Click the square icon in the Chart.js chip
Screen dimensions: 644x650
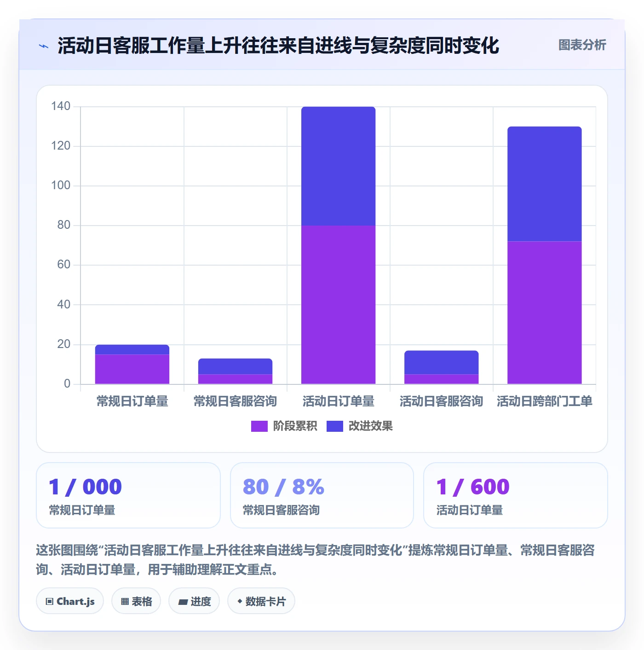(x=49, y=602)
